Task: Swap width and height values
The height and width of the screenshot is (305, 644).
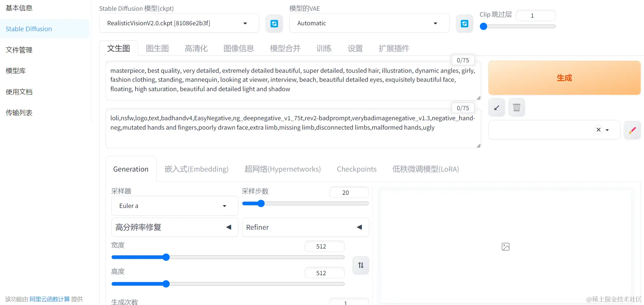Action: coord(361,265)
